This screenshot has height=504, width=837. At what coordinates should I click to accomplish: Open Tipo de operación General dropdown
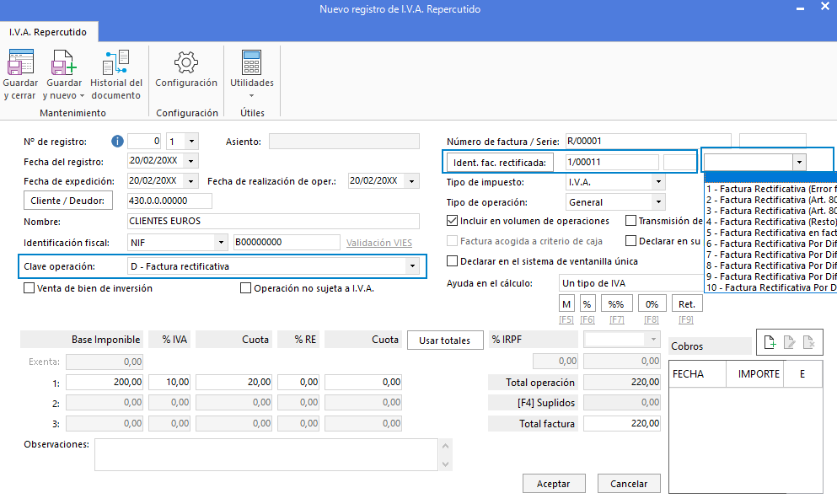coord(658,201)
